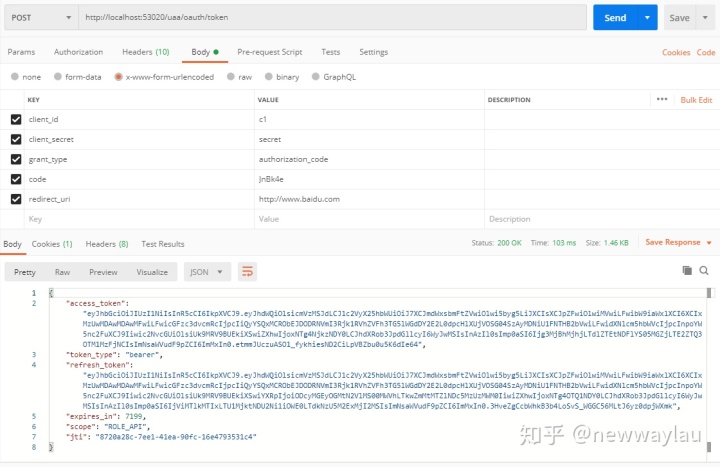This screenshot has height=467, width=720.
Task: Expand the Save button arrow
Action: pyautogui.click(x=705, y=17)
